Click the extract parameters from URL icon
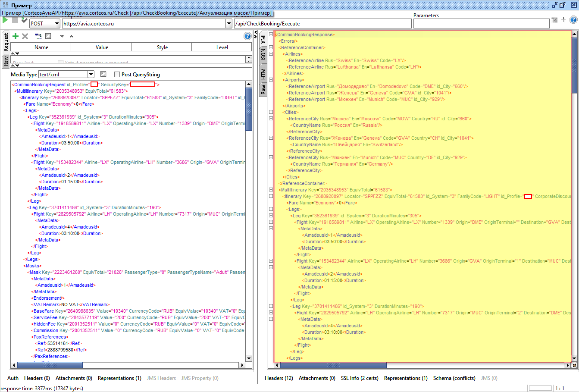 pos(38,36)
